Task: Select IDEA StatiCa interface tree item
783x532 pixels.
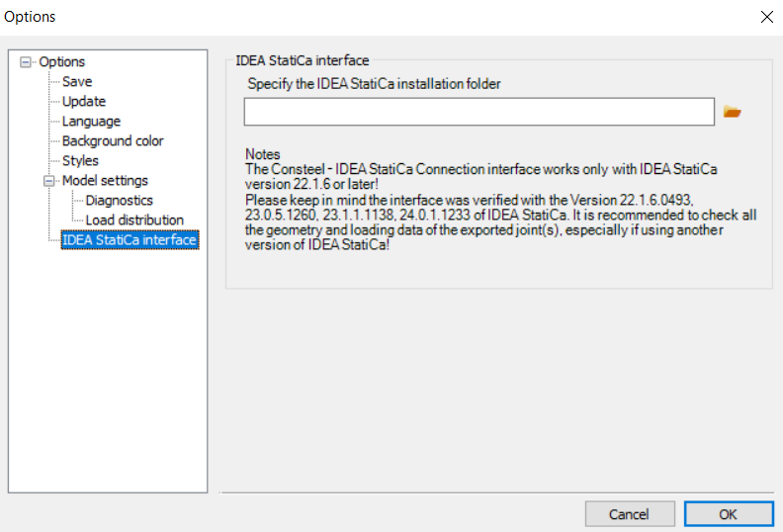Action: click(x=130, y=239)
